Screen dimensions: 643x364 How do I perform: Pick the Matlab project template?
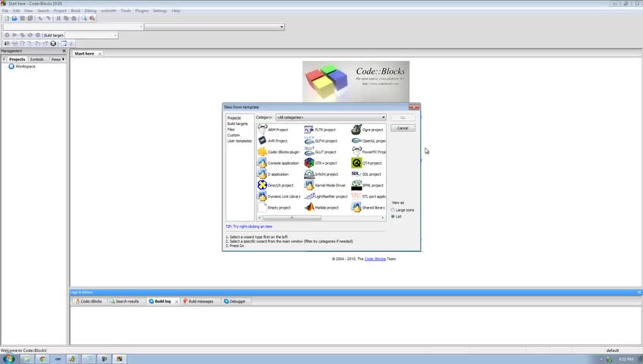coord(321,208)
